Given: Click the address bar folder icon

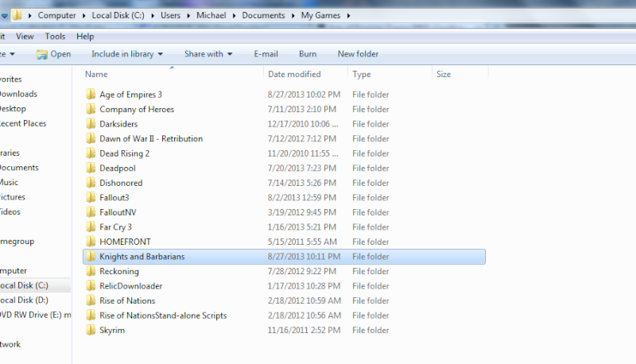Looking at the screenshot, I should (17, 15).
